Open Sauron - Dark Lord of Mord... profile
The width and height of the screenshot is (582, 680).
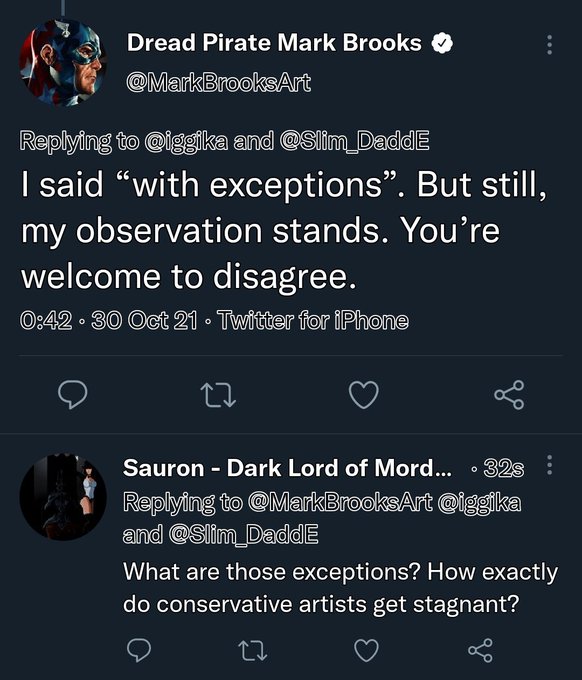(287, 468)
